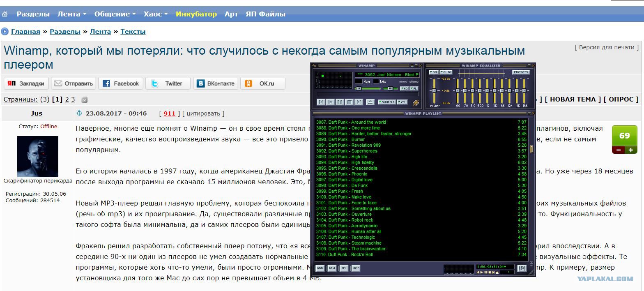The width and height of the screenshot is (644, 291).
Task: Share the article on Twitter
Action: click(x=168, y=83)
